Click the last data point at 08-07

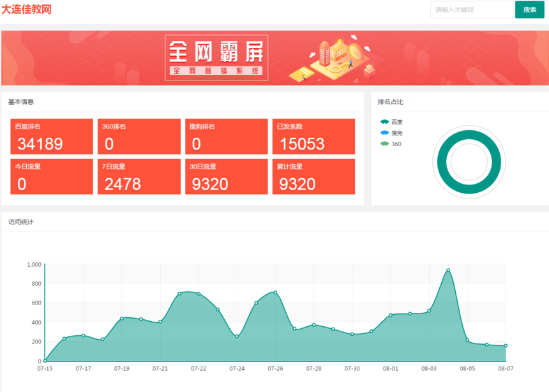pos(506,346)
